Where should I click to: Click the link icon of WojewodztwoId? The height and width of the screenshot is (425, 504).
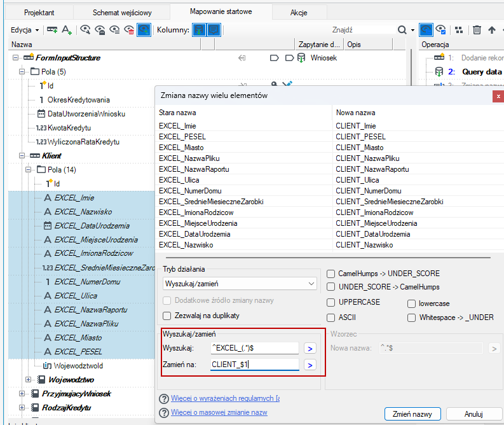click(48, 365)
